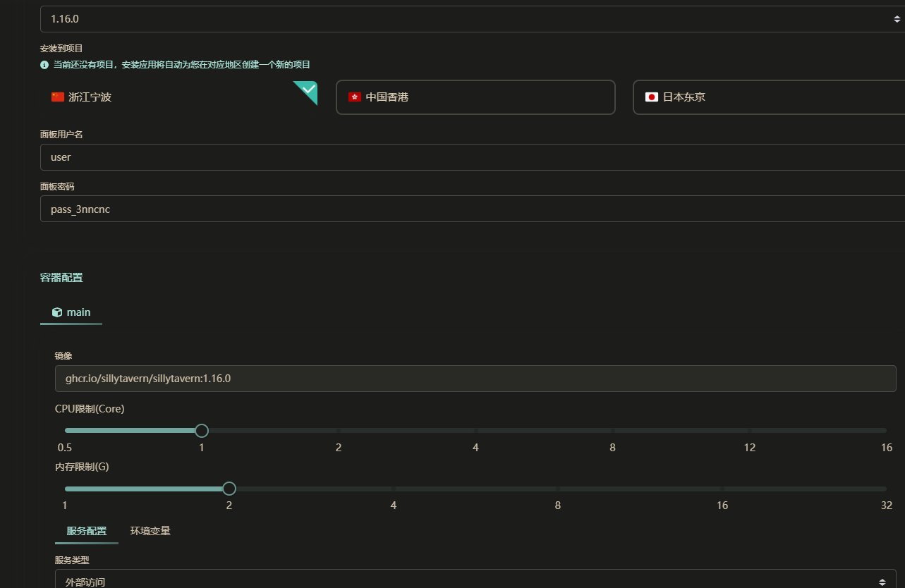Select the 日本东京 region option
This screenshot has width=905, height=588.
pyautogui.click(x=767, y=97)
